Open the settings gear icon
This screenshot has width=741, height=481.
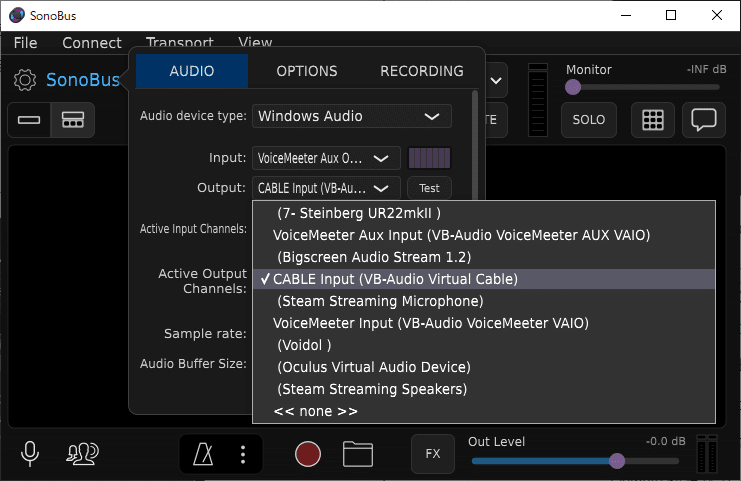(25, 80)
